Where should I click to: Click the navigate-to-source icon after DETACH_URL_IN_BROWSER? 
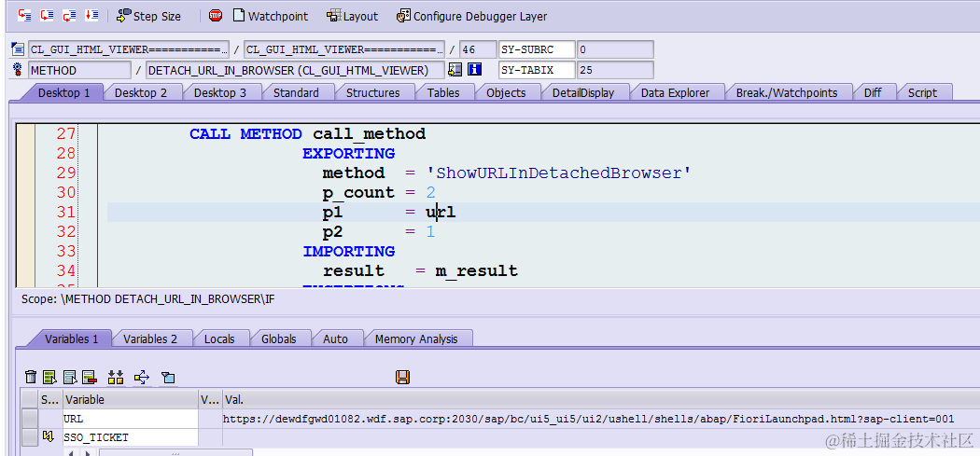click(455, 70)
